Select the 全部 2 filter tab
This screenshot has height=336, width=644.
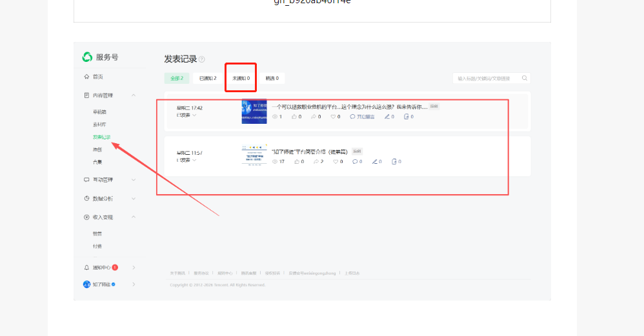coord(177,79)
